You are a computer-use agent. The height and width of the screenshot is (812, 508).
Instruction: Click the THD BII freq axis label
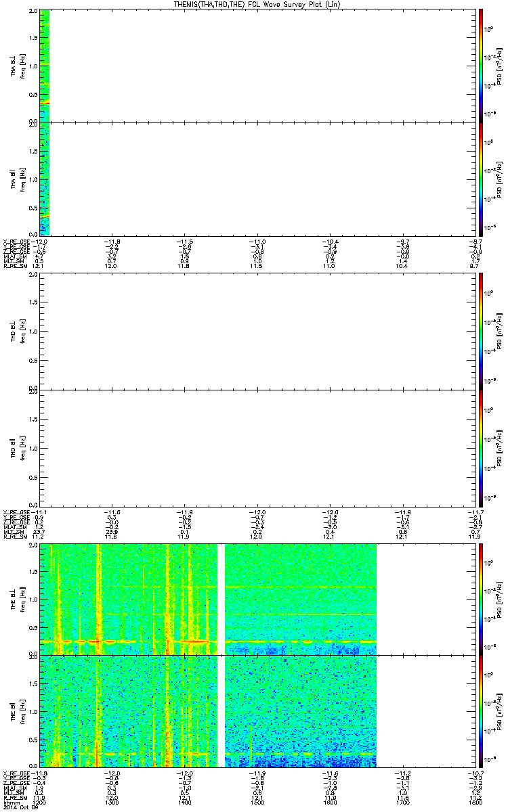(22, 448)
